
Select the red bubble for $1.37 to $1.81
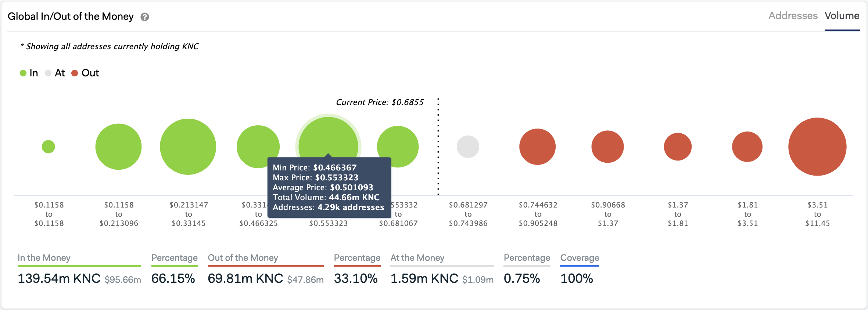pyautogui.click(x=678, y=147)
